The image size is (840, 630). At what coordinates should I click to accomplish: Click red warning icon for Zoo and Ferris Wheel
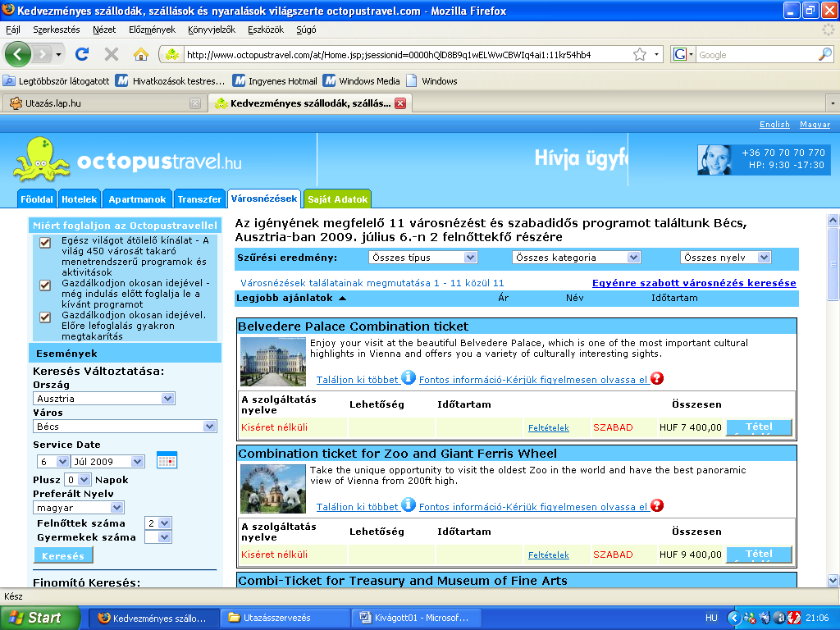tap(657, 505)
